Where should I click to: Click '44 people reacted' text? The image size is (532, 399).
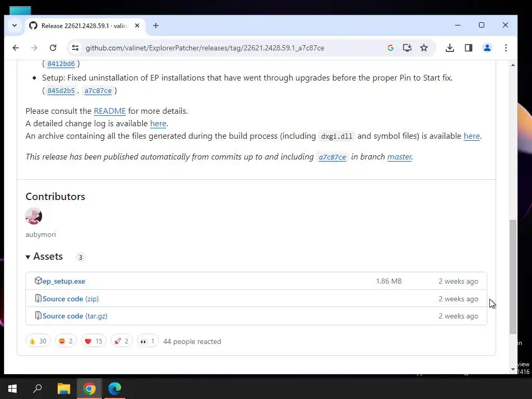click(192, 342)
